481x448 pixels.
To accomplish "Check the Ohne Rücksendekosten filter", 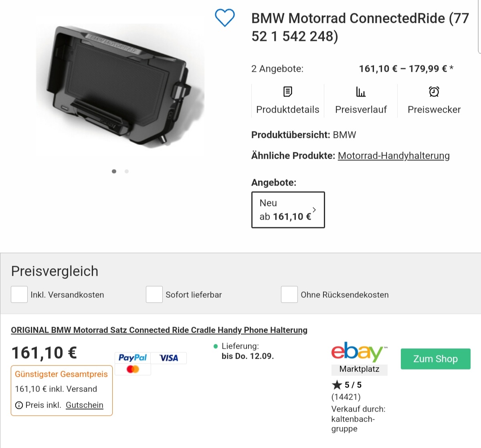I will pos(289,295).
